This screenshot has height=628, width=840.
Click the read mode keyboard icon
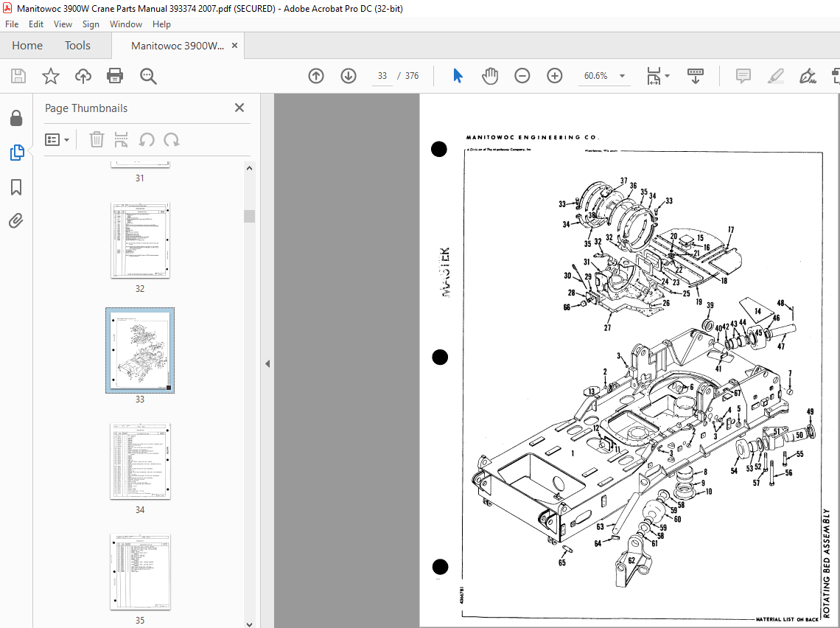pyautogui.click(x=696, y=76)
